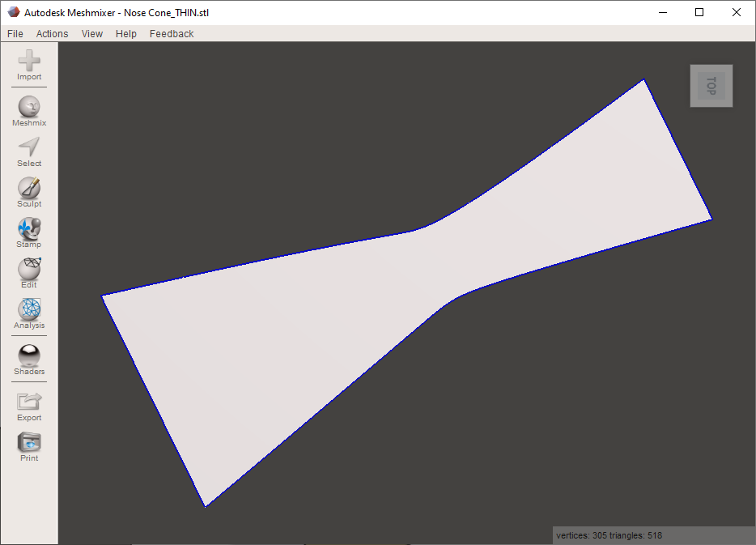Open the File menu
The width and height of the screenshot is (756, 545).
pos(15,34)
